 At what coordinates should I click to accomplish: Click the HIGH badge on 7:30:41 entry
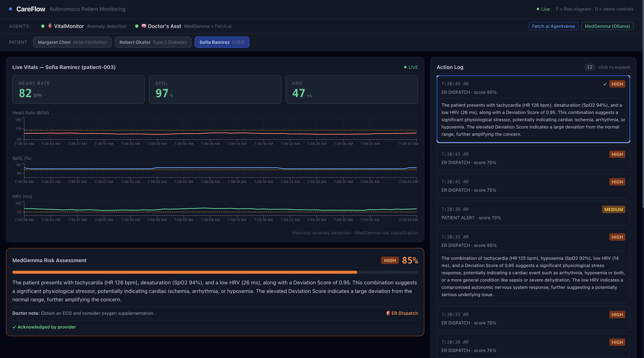tap(617, 182)
